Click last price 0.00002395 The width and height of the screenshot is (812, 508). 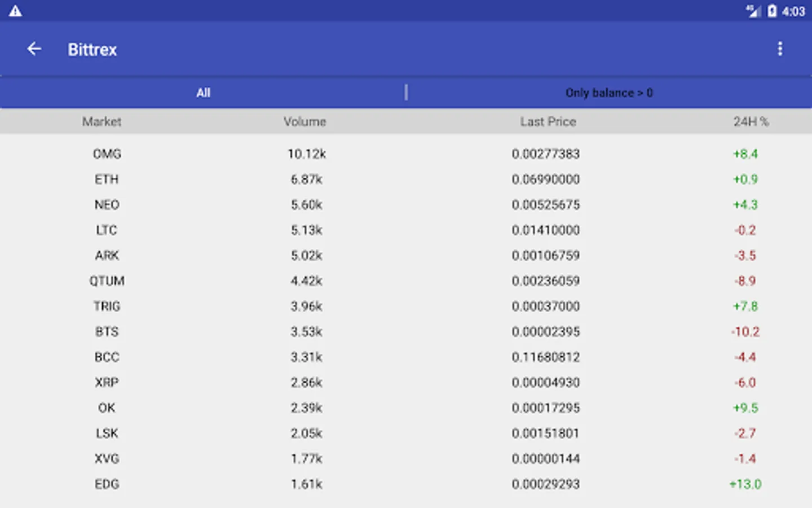click(546, 331)
